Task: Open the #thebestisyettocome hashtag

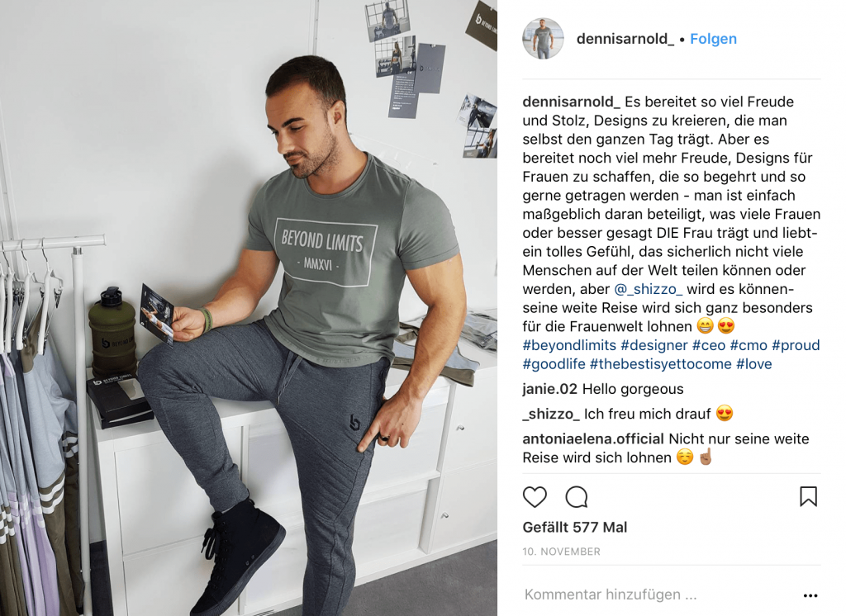Action: [660, 364]
